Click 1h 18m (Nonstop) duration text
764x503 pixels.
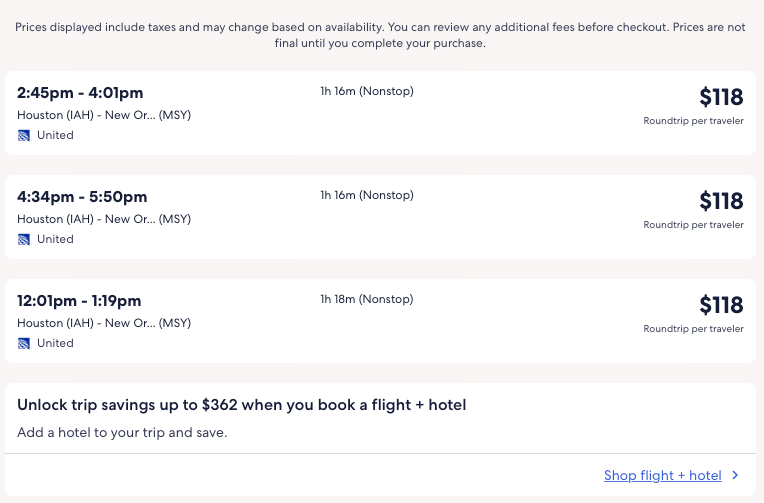click(366, 299)
